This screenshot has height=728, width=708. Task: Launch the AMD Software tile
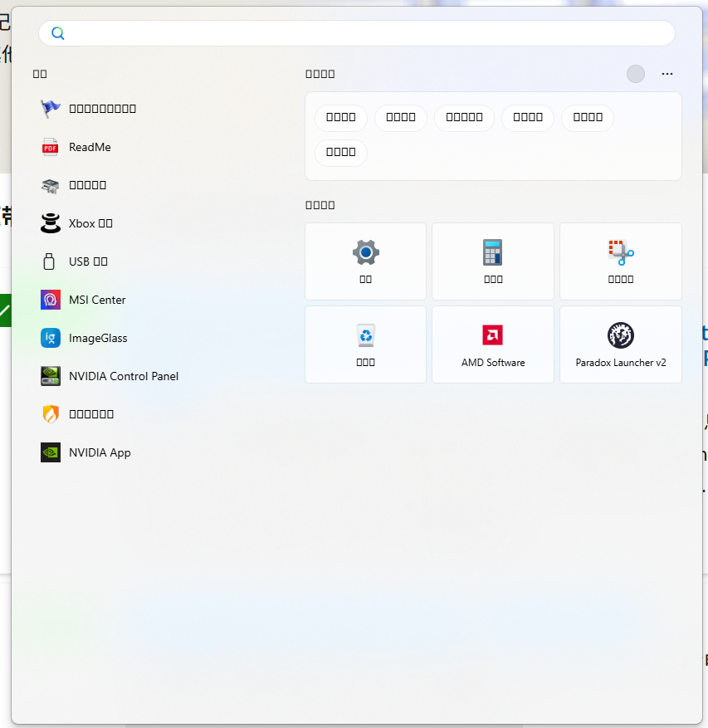click(x=493, y=344)
